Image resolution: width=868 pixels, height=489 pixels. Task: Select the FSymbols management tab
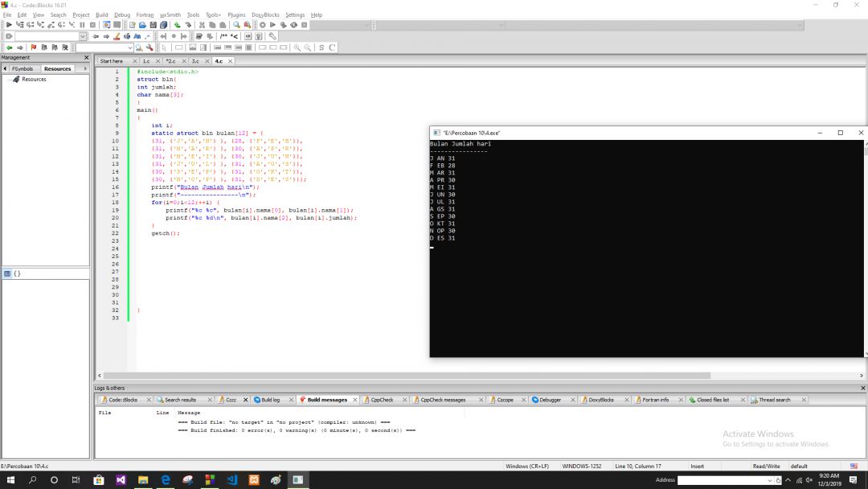point(23,68)
